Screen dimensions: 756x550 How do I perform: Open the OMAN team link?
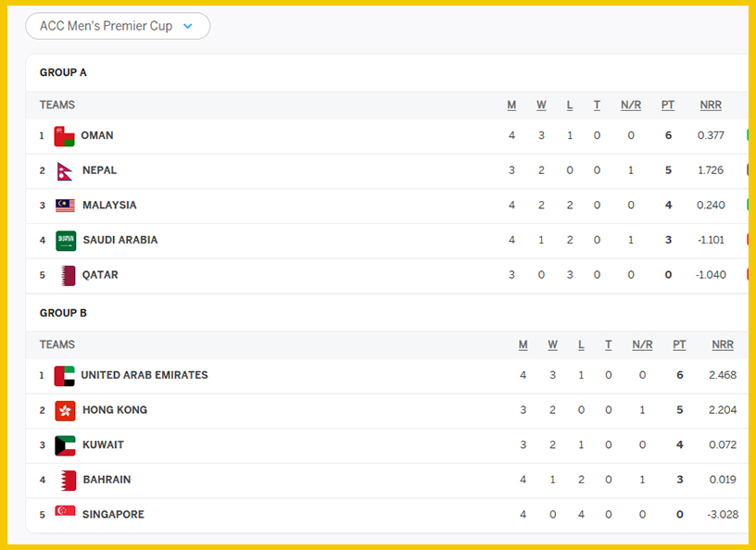click(x=97, y=135)
